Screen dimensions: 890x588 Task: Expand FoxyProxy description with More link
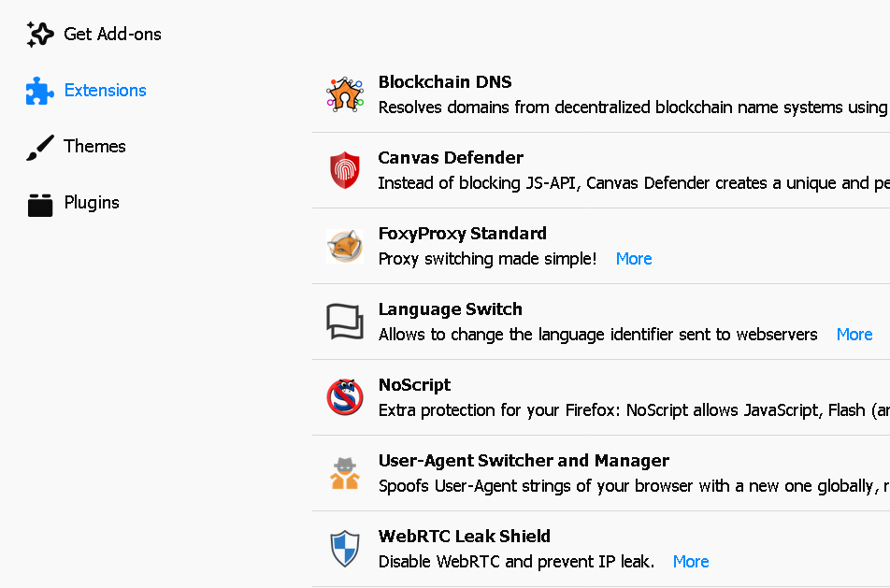tap(634, 259)
